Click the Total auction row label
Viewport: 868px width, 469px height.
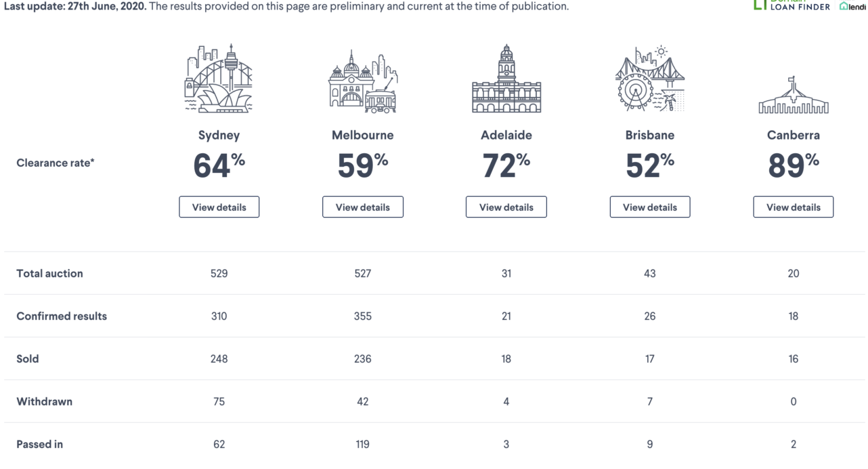click(49, 273)
